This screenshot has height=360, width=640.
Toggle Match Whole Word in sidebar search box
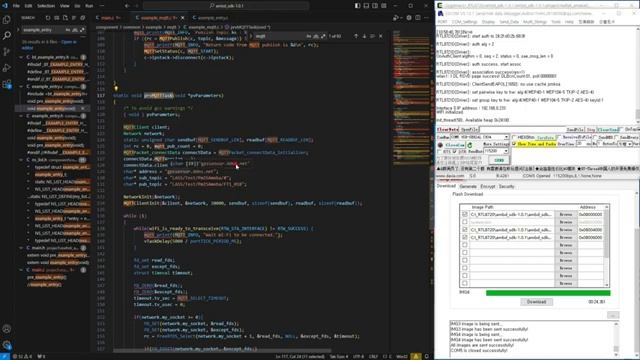click(75, 30)
